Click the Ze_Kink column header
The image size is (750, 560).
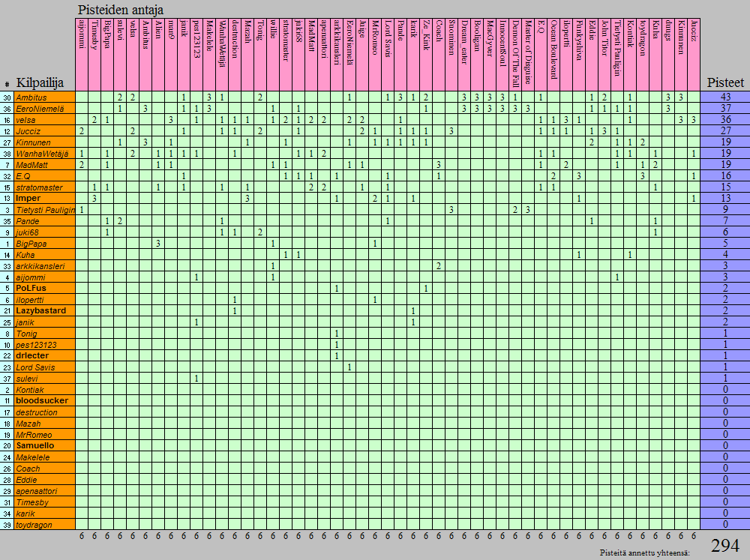(x=426, y=55)
